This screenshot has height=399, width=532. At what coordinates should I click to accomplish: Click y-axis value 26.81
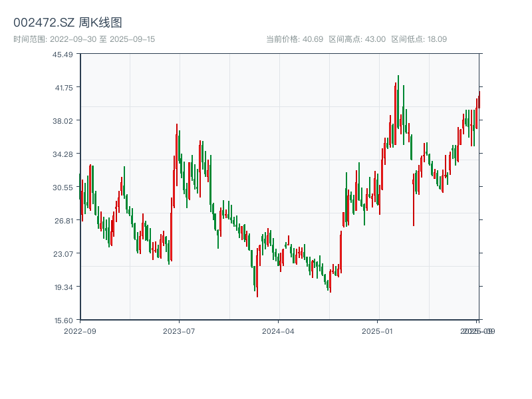pyautogui.click(x=64, y=221)
